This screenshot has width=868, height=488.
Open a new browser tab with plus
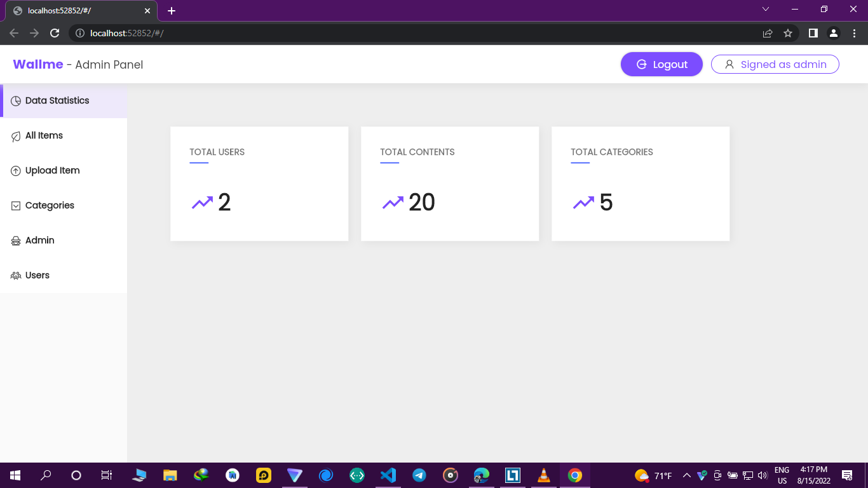(x=172, y=11)
